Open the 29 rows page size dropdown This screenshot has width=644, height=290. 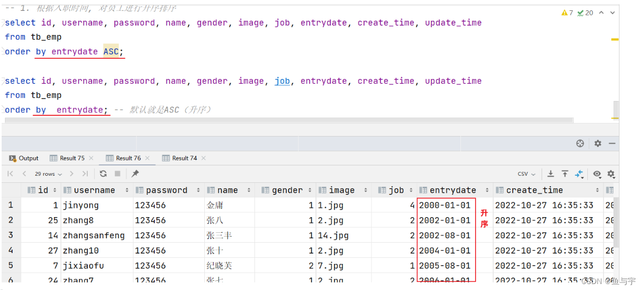48,174
